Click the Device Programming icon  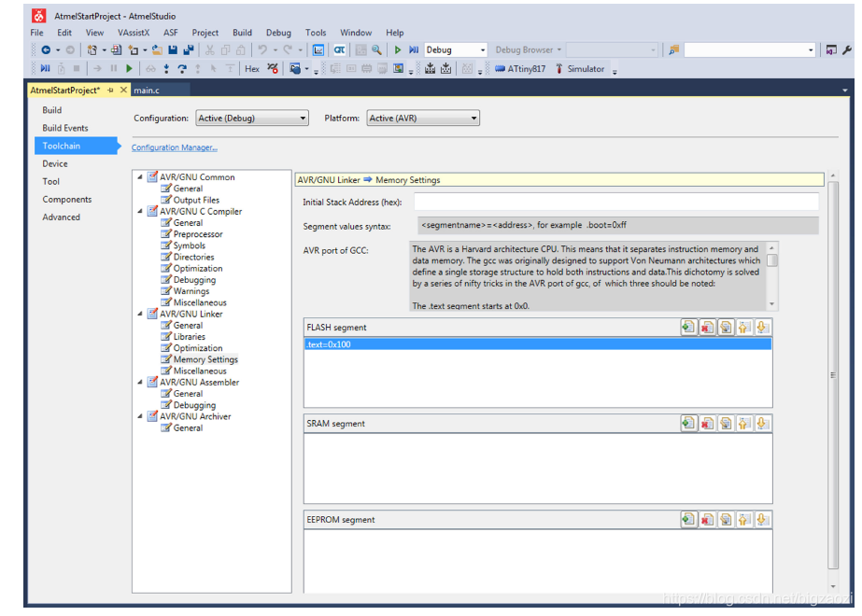click(431, 69)
